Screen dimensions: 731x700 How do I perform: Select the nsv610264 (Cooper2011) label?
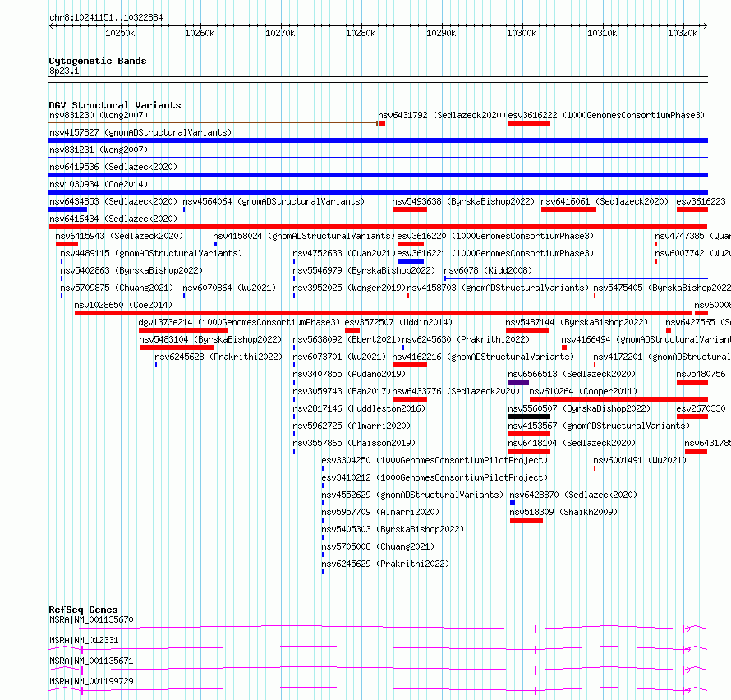pos(583,391)
